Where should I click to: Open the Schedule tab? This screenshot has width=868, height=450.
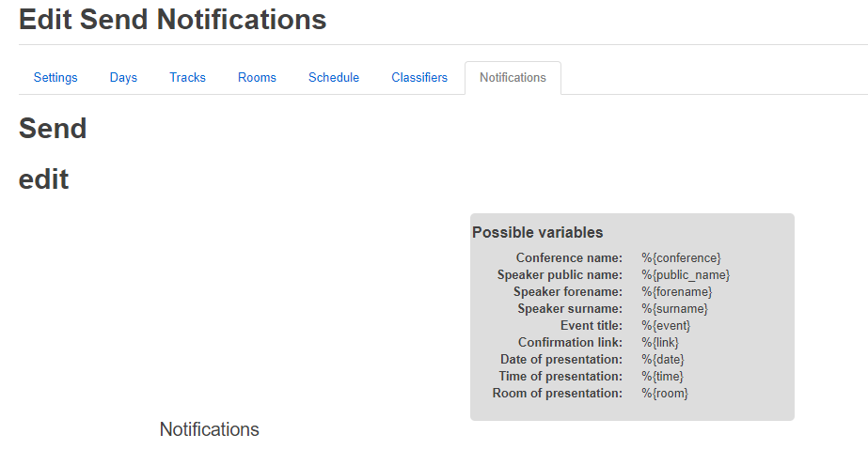[334, 78]
